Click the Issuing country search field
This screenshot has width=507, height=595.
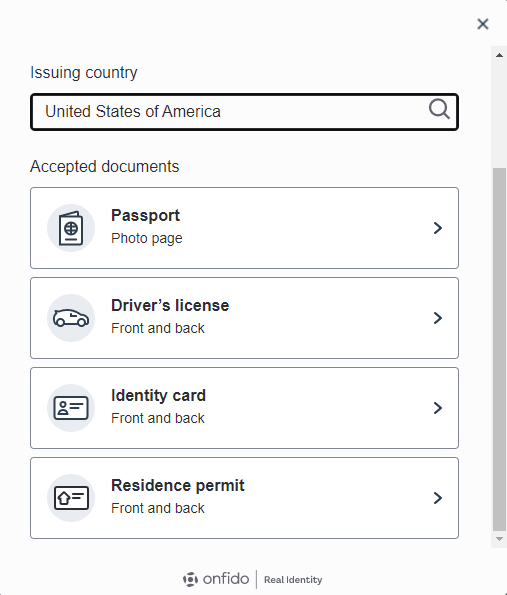[244, 112]
